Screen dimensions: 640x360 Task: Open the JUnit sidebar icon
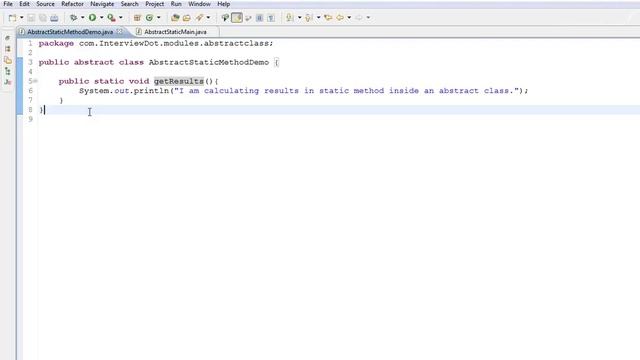(7, 82)
